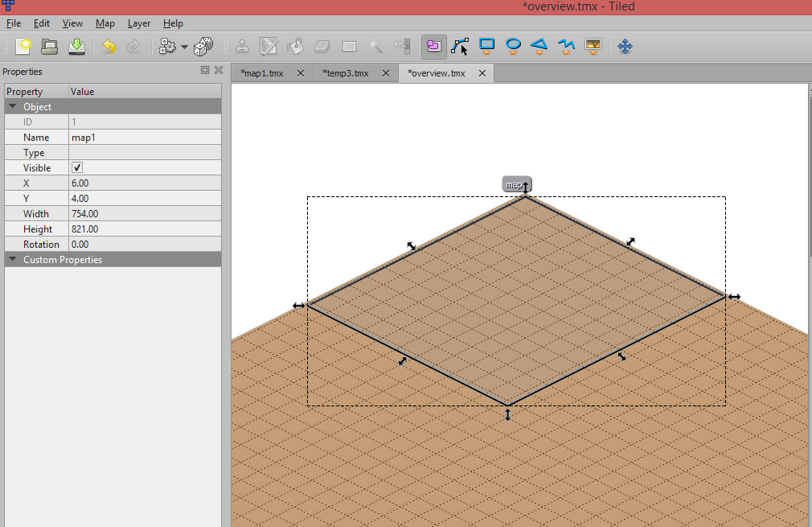Collapse the Custom Properties group
Screen dimensions: 812x527
coord(12,259)
